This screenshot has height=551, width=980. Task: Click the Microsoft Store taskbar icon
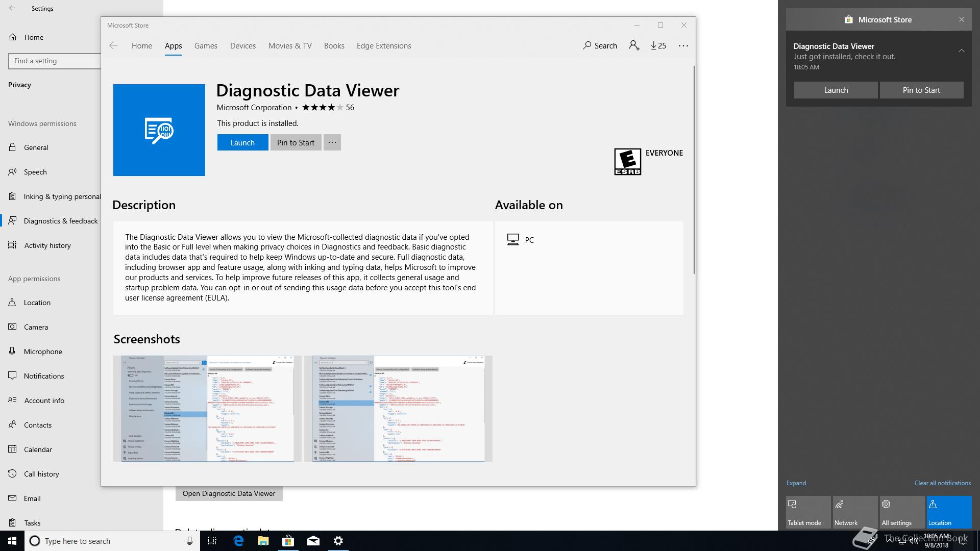[288, 541]
